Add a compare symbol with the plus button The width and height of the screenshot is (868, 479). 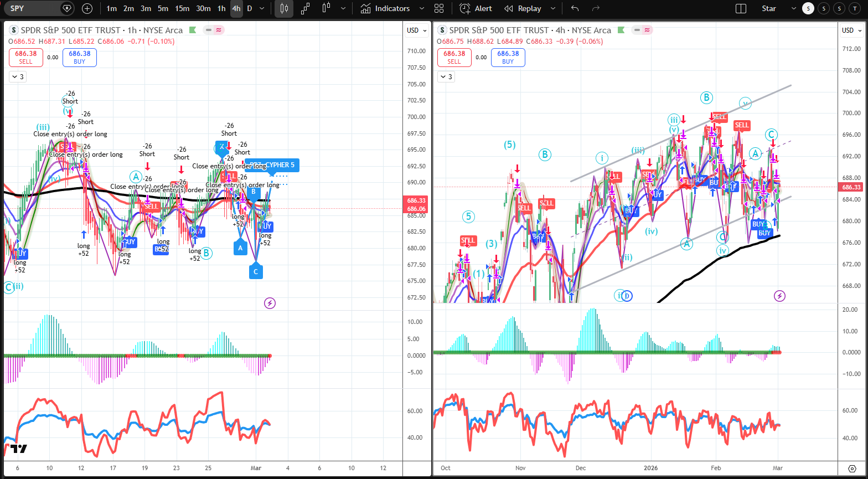point(87,8)
